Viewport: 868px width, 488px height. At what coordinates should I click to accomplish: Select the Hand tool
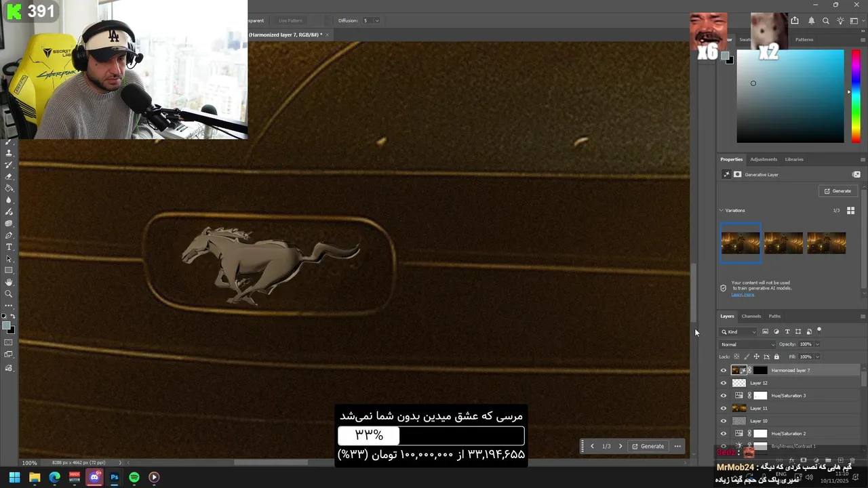(x=9, y=282)
